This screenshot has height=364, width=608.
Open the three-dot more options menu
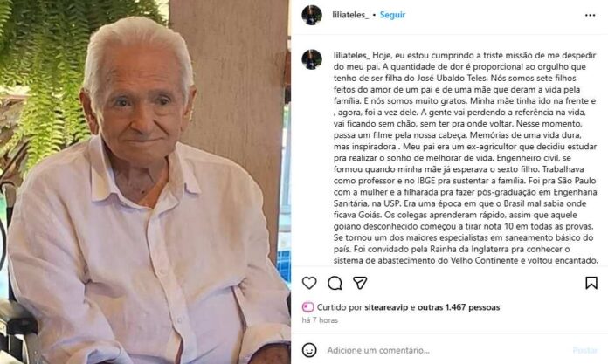[x=590, y=15]
